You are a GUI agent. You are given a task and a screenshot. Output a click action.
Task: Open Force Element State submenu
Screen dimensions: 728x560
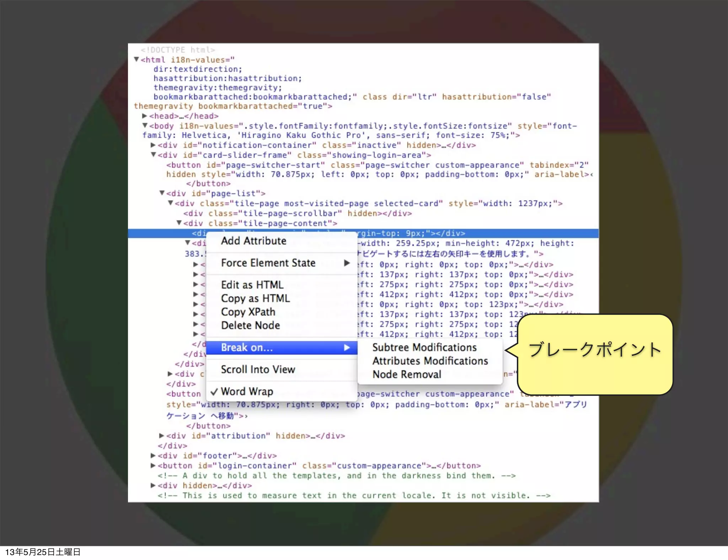click(268, 263)
